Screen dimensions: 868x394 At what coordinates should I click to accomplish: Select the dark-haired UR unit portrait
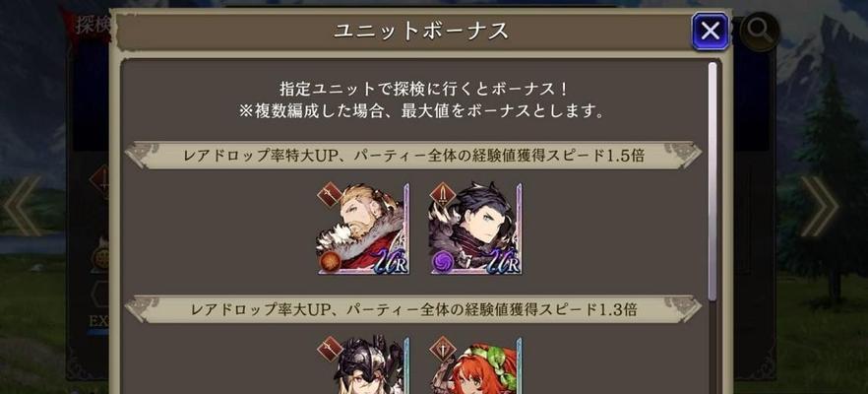(x=475, y=230)
